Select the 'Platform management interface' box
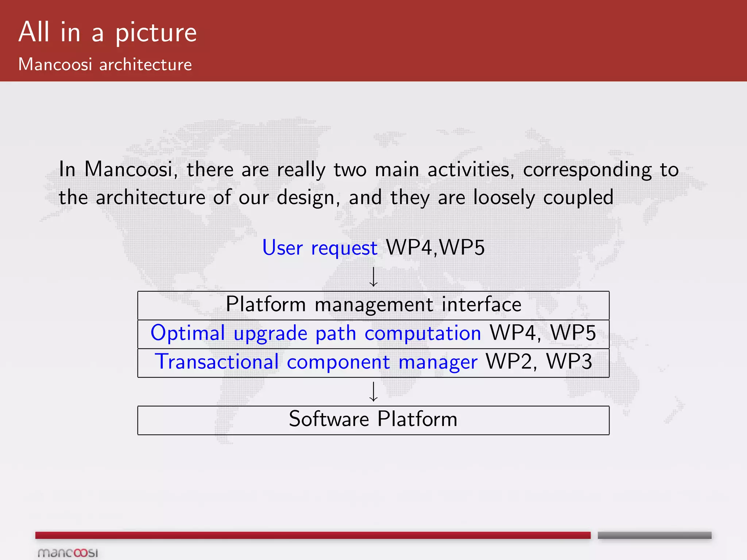Image resolution: width=747 pixels, height=560 pixels. tap(373, 306)
